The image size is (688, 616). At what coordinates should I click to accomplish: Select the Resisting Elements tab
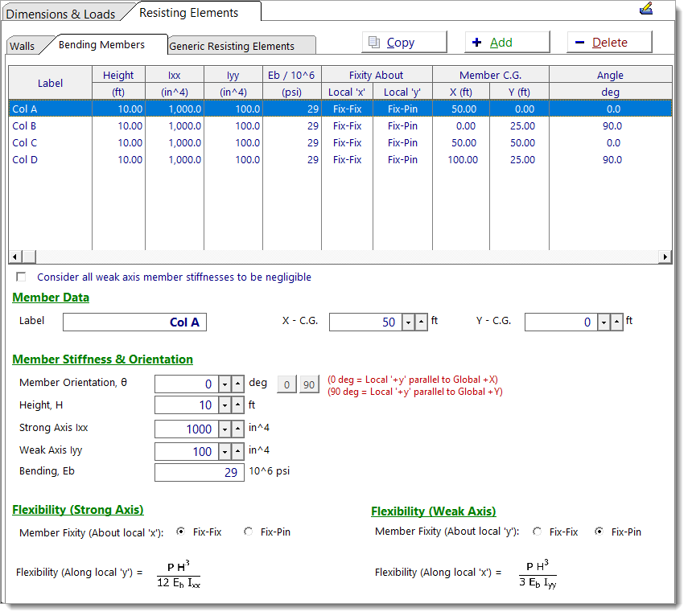[x=189, y=13]
